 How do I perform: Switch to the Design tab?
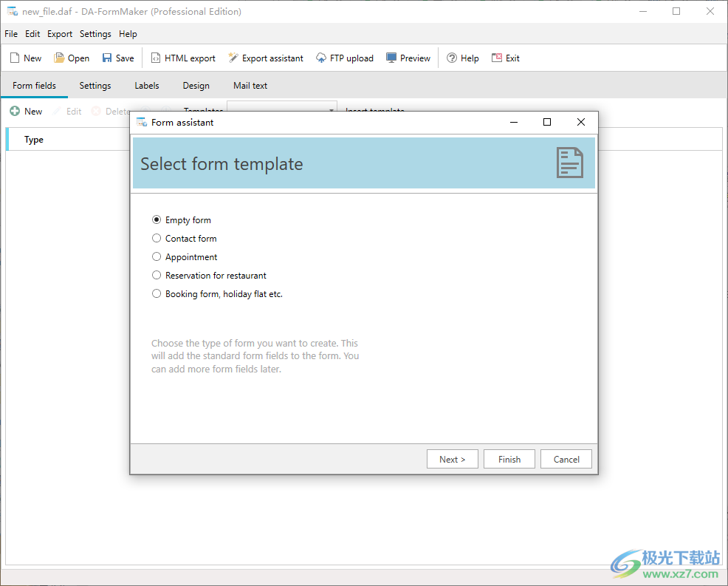point(196,86)
